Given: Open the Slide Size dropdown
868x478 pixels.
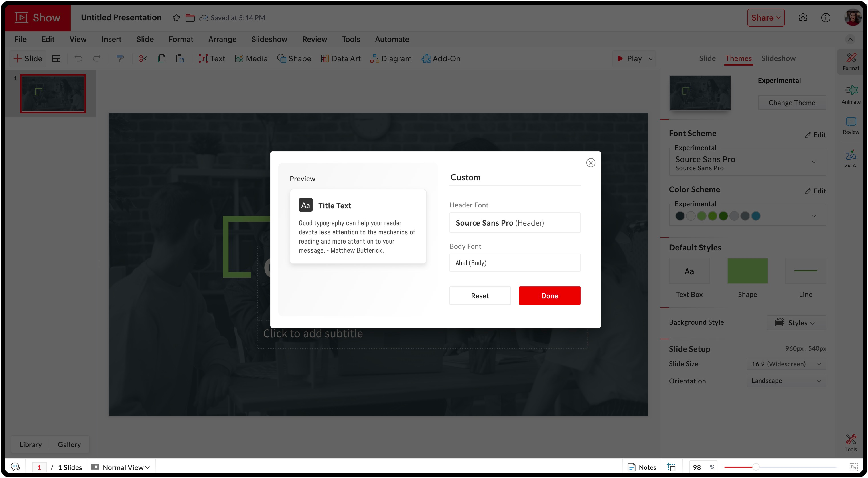Looking at the screenshot, I should coord(786,364).
